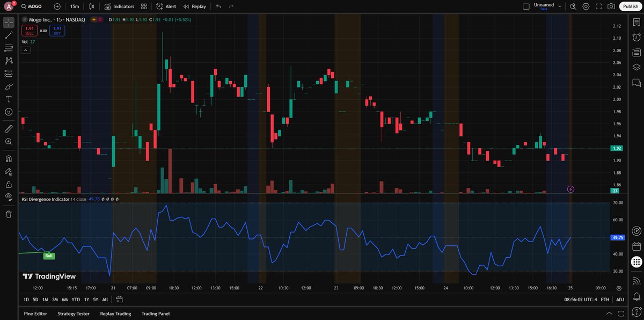The width and height of the screenshot is (644, 320).
Task: Open the chart patterns tool
Action: click(x=9, y=61)
